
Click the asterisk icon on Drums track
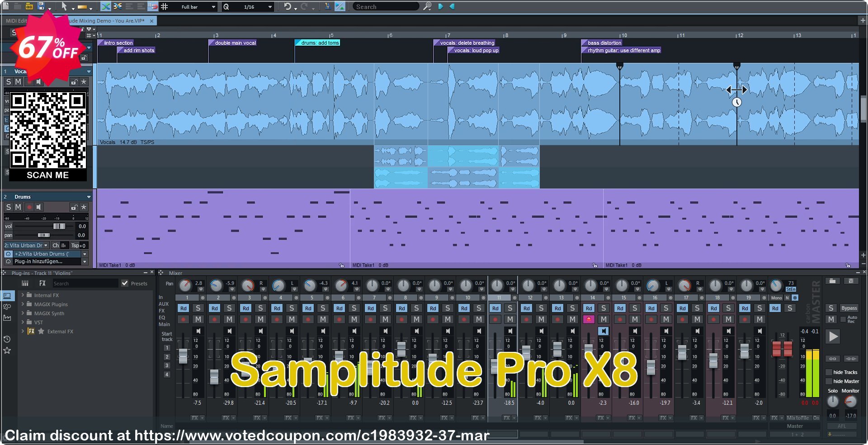coord(84,207)
